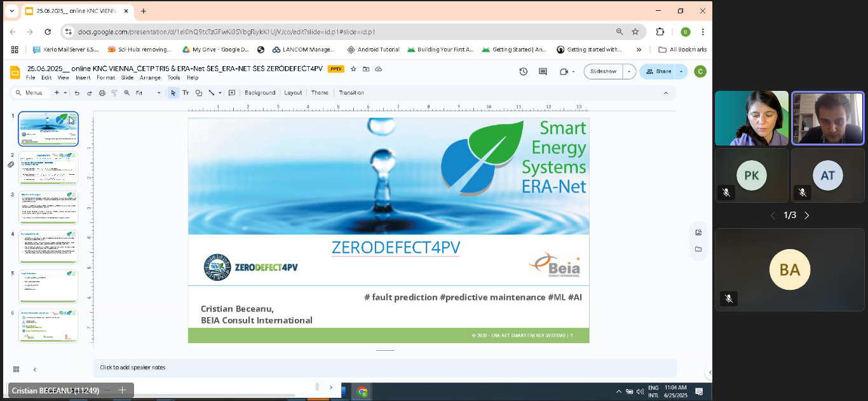Viewport: 868px width, 401px height.
Task: Click the undo arrow
Action: (x=77, y=93)
